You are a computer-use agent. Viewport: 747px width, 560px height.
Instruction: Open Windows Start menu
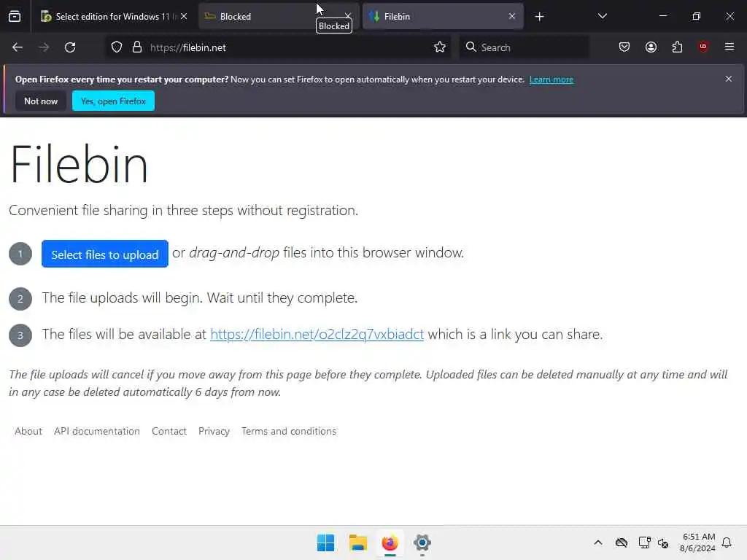point(326,542)
